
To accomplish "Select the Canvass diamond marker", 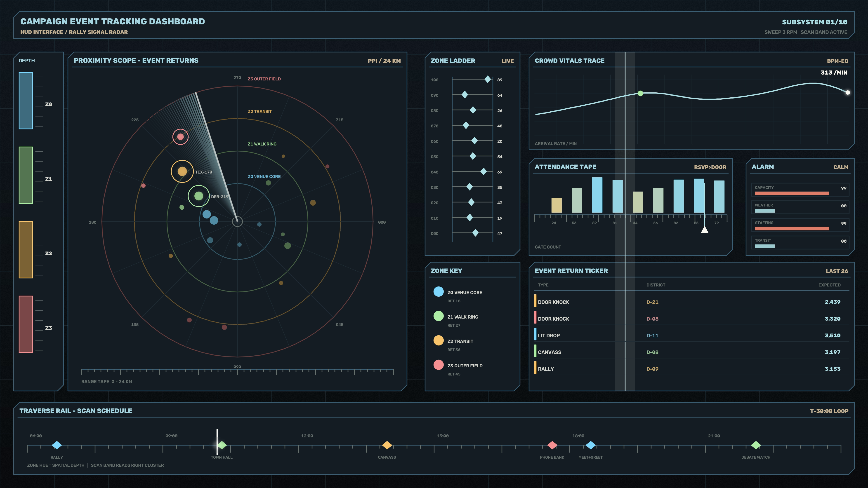I will coord(387,445).
